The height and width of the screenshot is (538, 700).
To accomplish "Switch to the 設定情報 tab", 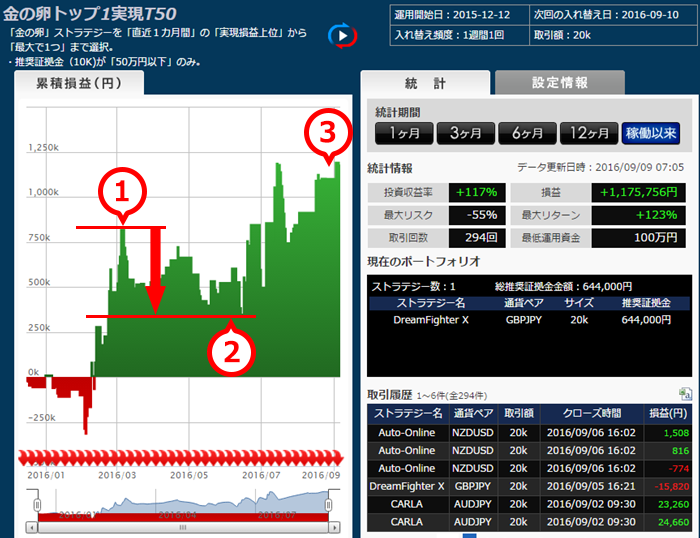I will pos(559,83).
